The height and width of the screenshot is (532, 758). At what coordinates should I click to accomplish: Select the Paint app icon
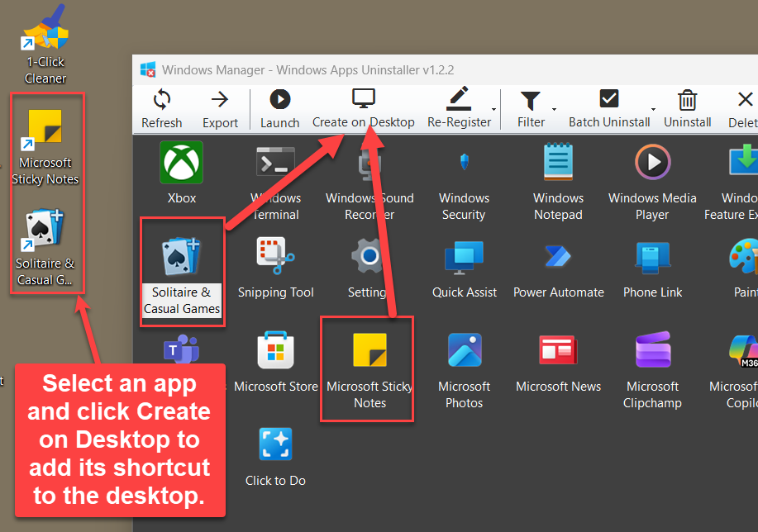[x=743, y=268]
